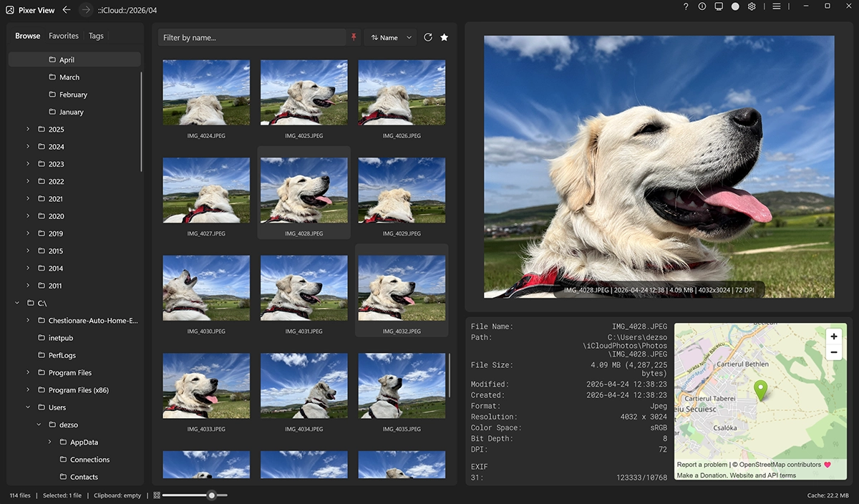Open the hamburger menu icon
This screenshot has width=859, height=504.
[x=777, y=6]
